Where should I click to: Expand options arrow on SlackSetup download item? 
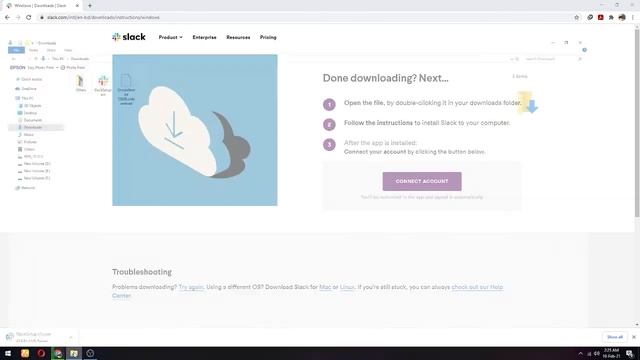click(71, 337)
